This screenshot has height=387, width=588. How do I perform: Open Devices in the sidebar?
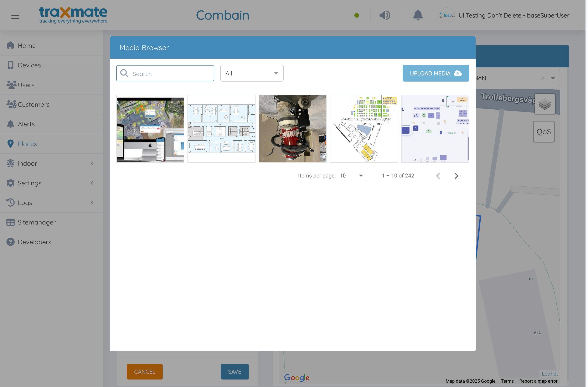[29, 65]
